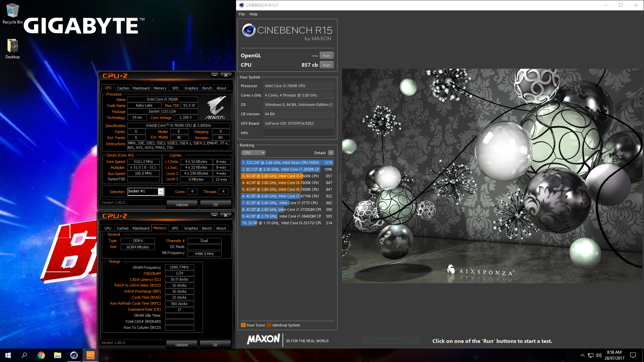The image size is (644, 362).
Task: Select ranking row Intel Xeon CPU X5650
Action: coord(287,163)
